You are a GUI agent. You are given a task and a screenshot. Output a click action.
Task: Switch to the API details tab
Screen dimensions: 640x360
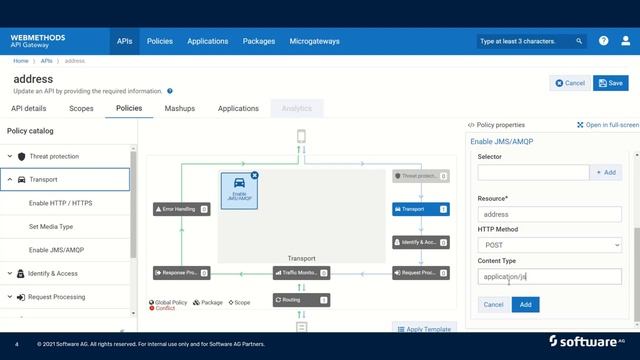pyautogui.click(x=29, y=109)
